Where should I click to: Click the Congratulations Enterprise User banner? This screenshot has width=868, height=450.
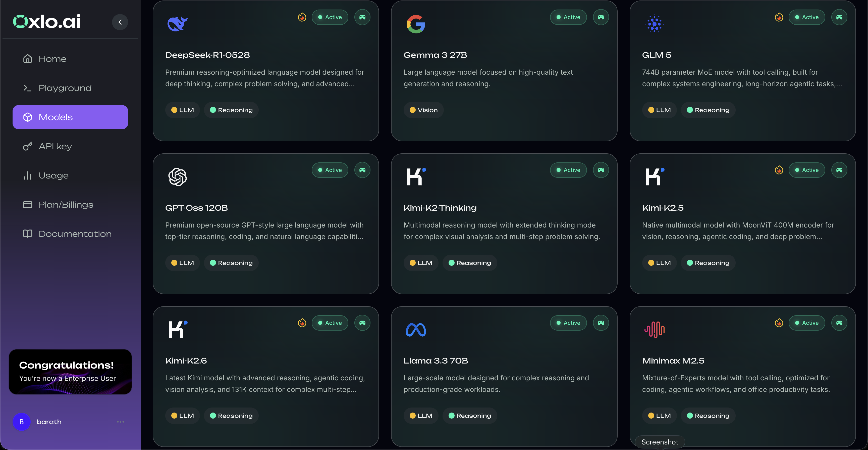70,372
